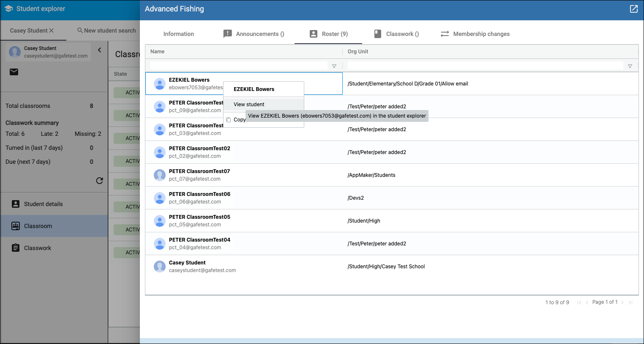Click /Student/High org unit cell

point(364,221)
